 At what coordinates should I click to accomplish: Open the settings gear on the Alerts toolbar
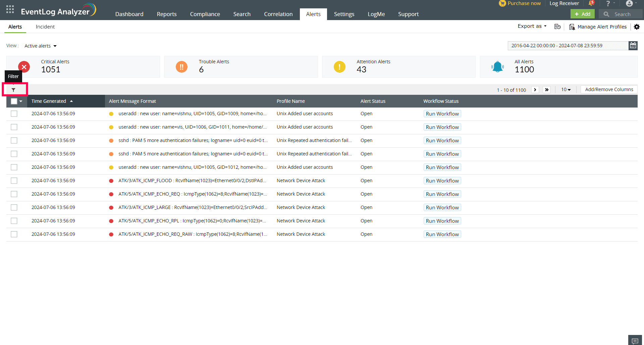pyautogui.click(x=637, y=27)
